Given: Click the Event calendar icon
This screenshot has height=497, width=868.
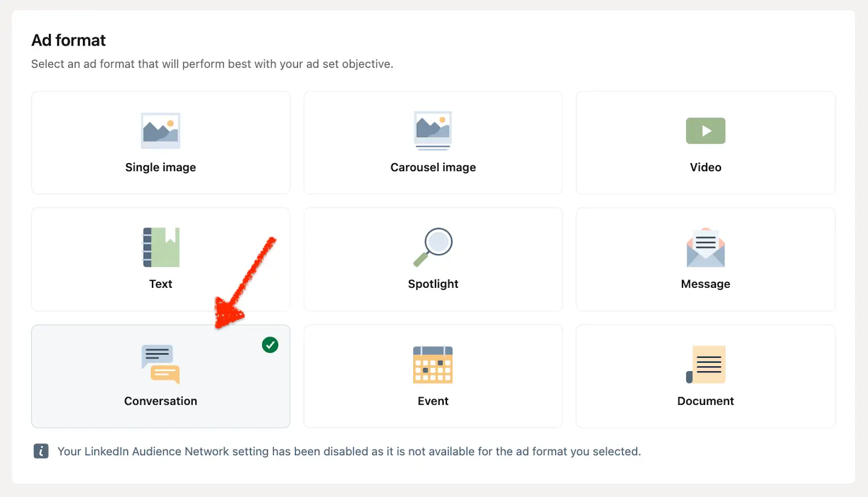Looking at the screenshot, I should (433, 364).
